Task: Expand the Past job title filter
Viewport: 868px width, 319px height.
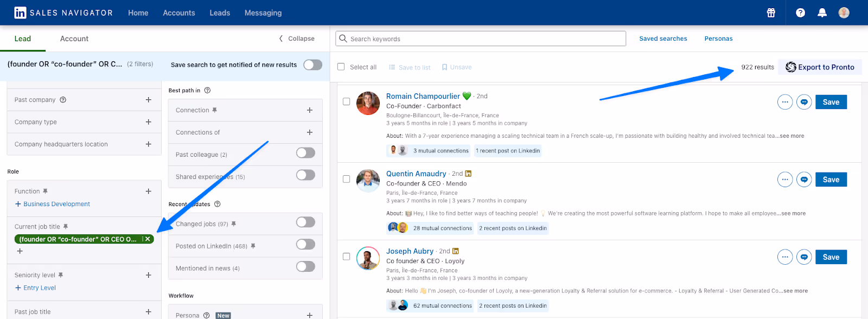Action: (149, 312)
